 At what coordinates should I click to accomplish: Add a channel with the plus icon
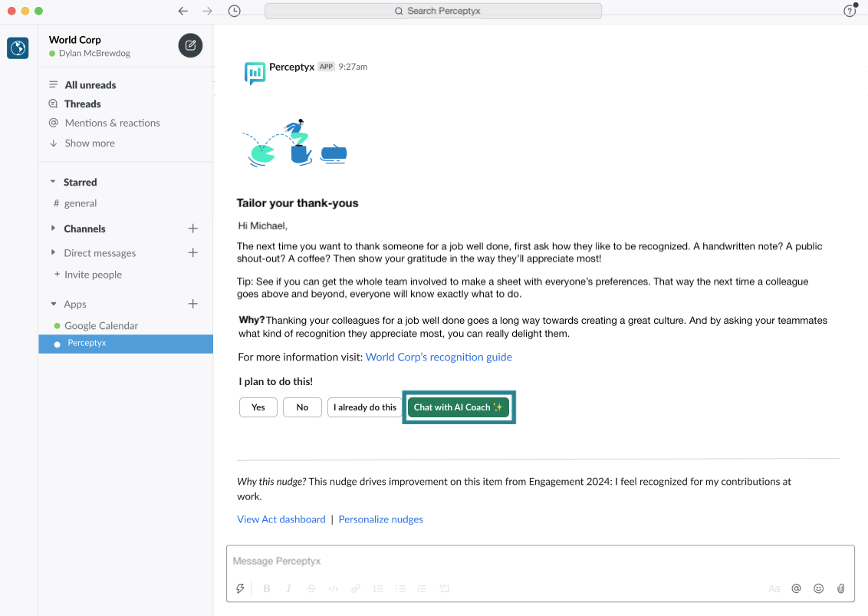[192, 229]
